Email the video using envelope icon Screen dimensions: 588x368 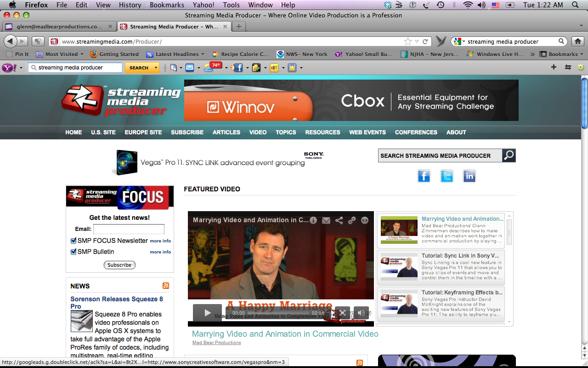click(326, 220)
